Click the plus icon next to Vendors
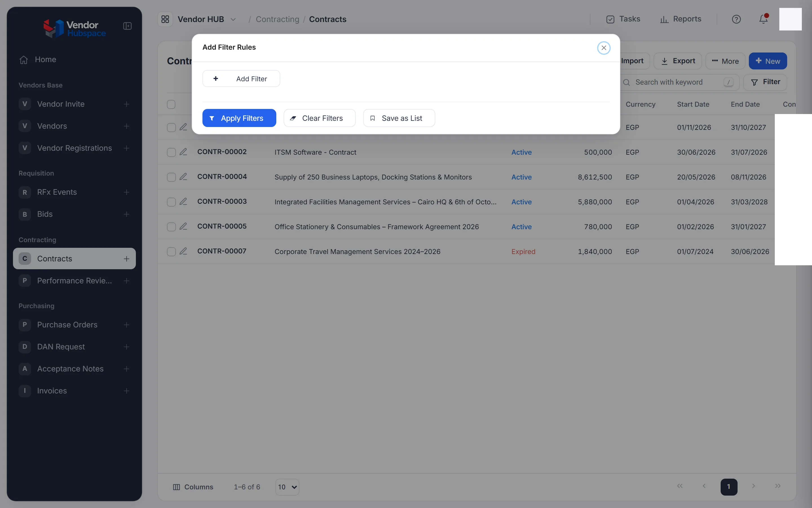This screenshot has width=812, height=508. (127, 126)
